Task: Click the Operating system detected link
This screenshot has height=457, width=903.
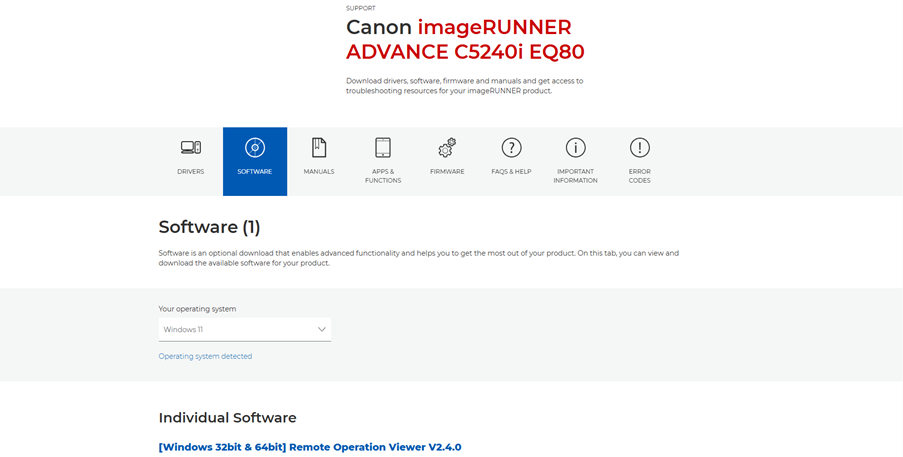Action: 205,356
